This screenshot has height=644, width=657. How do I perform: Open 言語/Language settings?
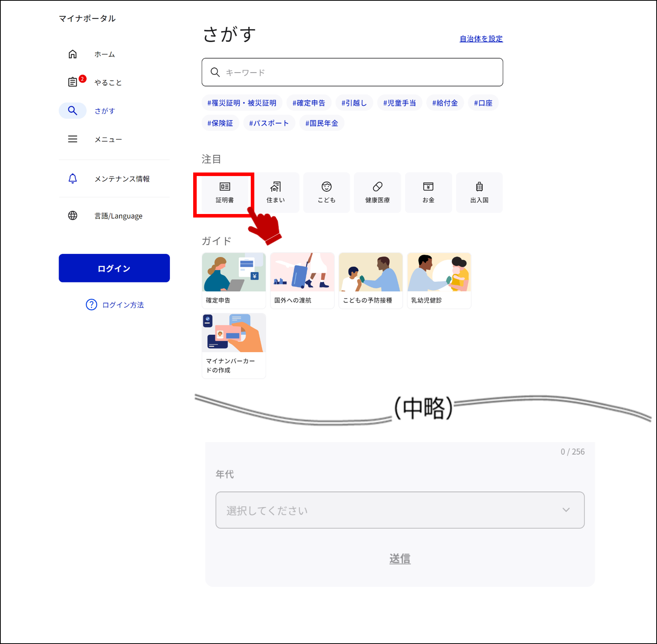[118, 216]
